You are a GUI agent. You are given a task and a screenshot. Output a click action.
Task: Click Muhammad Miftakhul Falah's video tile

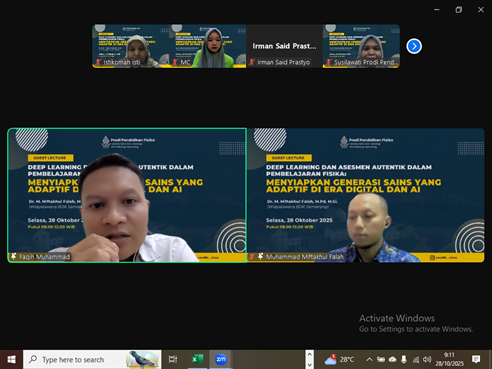tap(365, 195)
